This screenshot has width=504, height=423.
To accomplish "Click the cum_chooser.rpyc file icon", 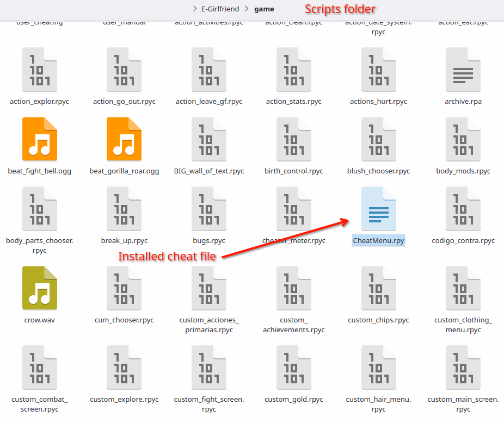I will coord(124,288).
